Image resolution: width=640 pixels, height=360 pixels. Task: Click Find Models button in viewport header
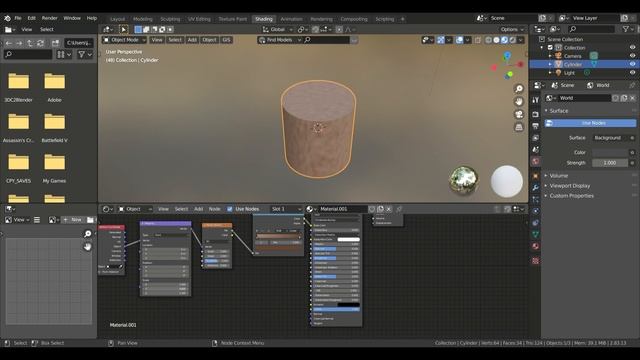click(x=280, y=40)
